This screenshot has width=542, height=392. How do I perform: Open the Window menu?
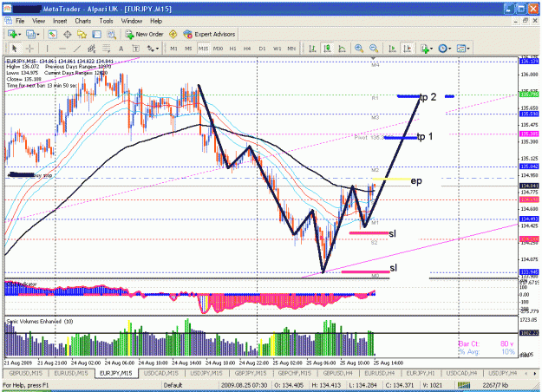pyautogui.click(x=132, y=21)
